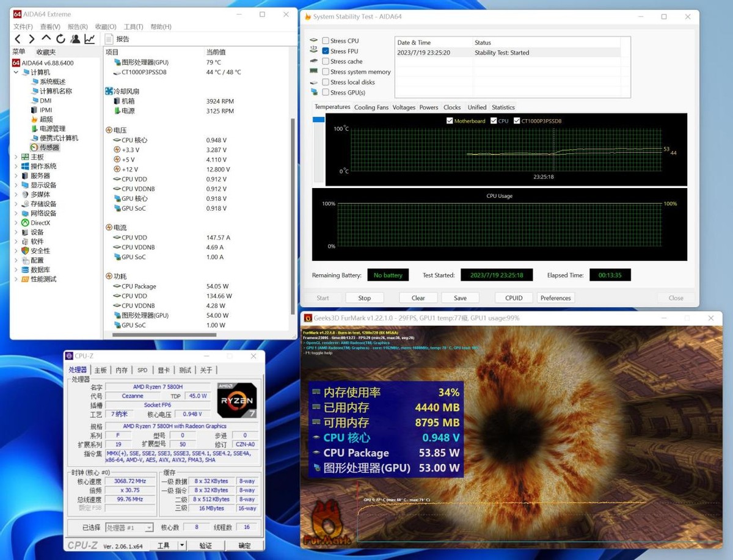
Task: Click the up-level arrow in AIDA64 toolbar
Action: [x=46, y=39]
